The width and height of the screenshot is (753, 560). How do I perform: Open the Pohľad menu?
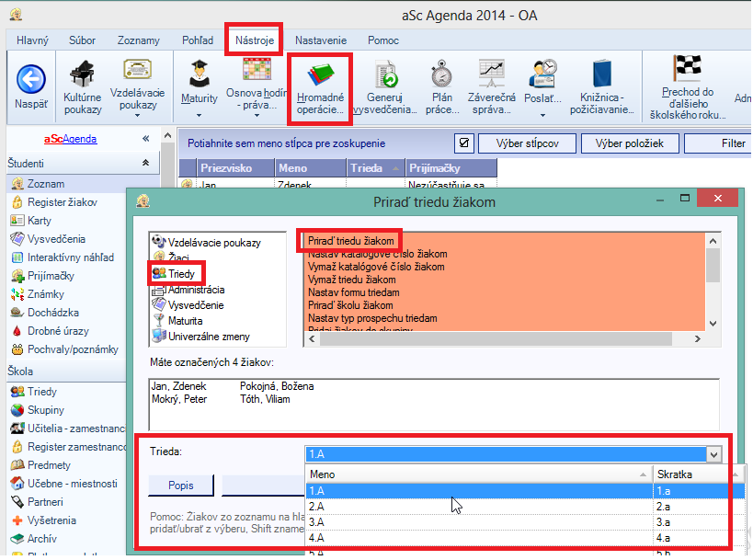[x=198, y=40]
